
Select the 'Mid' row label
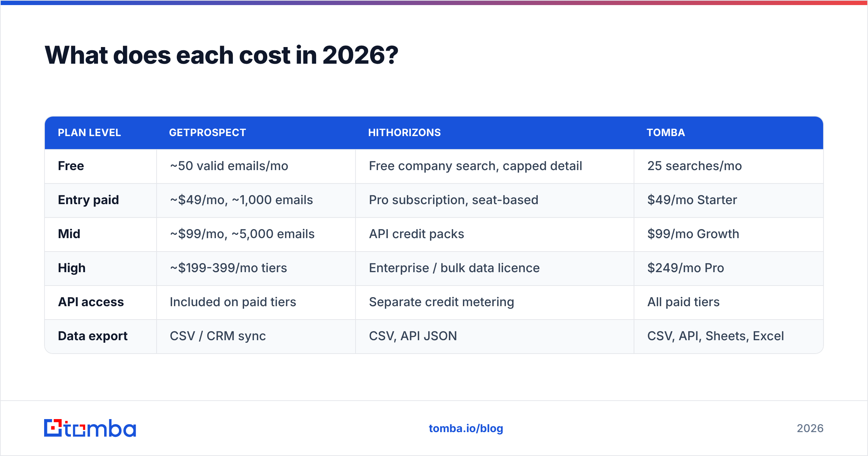69,234
